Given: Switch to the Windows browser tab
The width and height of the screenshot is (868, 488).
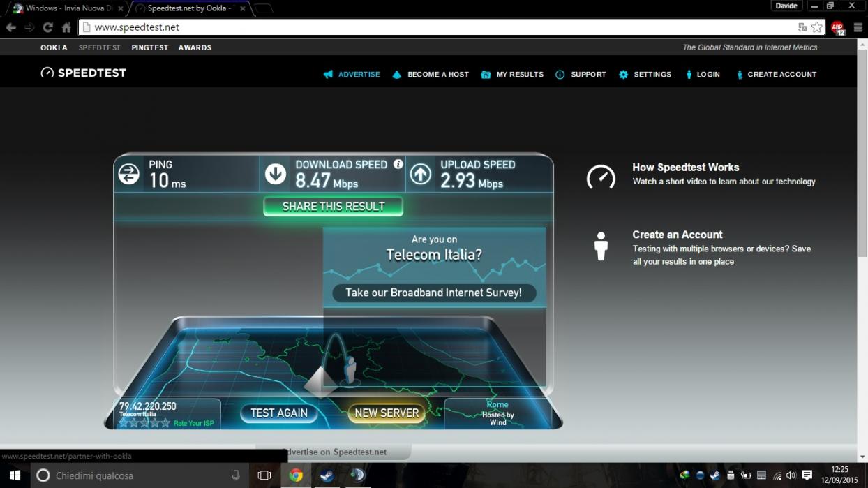Looking at the screenshot, I should tap(66, 8).
